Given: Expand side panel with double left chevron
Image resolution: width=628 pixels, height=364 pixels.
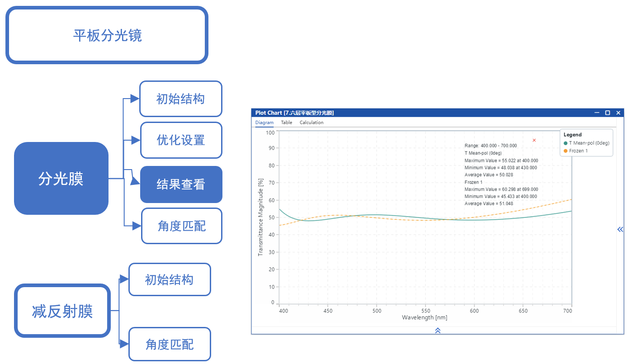Looking at the screenshot, I should click(x=620, y=229).
